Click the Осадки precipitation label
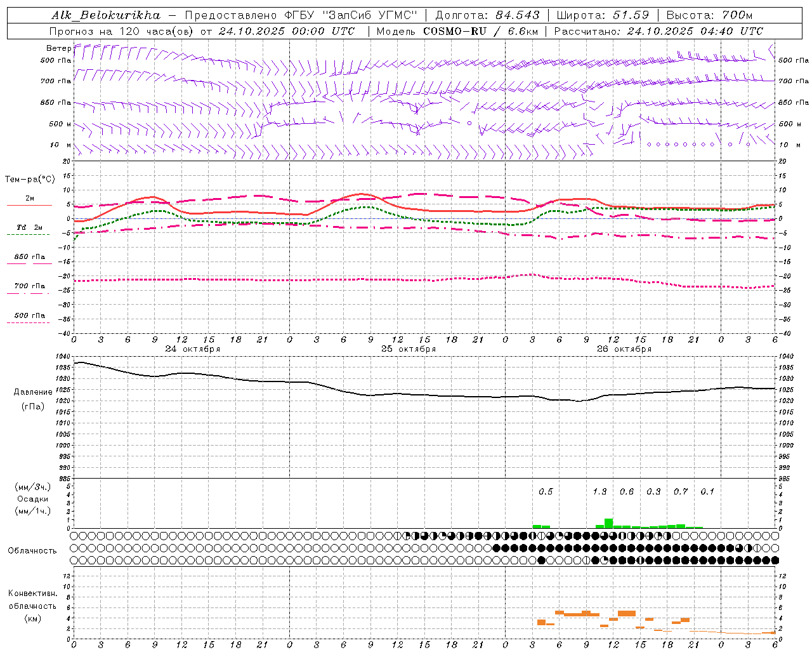 [x=32, y=499]
